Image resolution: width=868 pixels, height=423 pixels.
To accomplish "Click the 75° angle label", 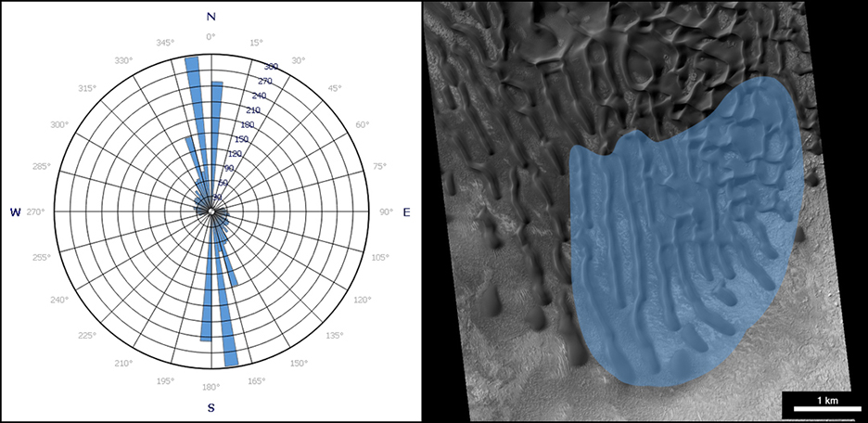I will (x=380, y=167).
